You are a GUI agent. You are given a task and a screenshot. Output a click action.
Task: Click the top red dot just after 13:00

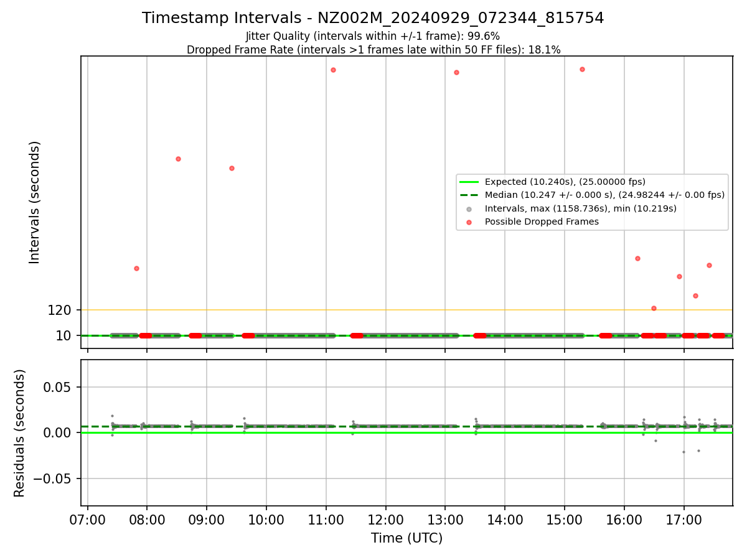point(456,72)
